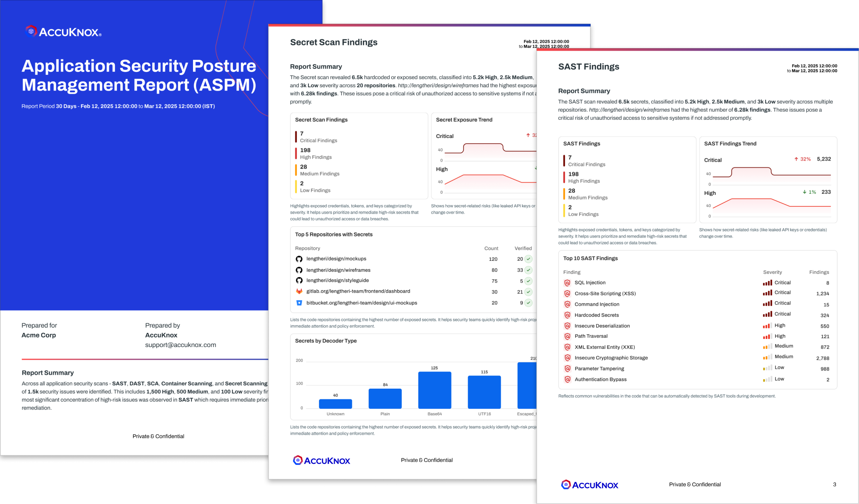Click the Medium severity indicator beside XML External Entity

[x=767, y=347]
